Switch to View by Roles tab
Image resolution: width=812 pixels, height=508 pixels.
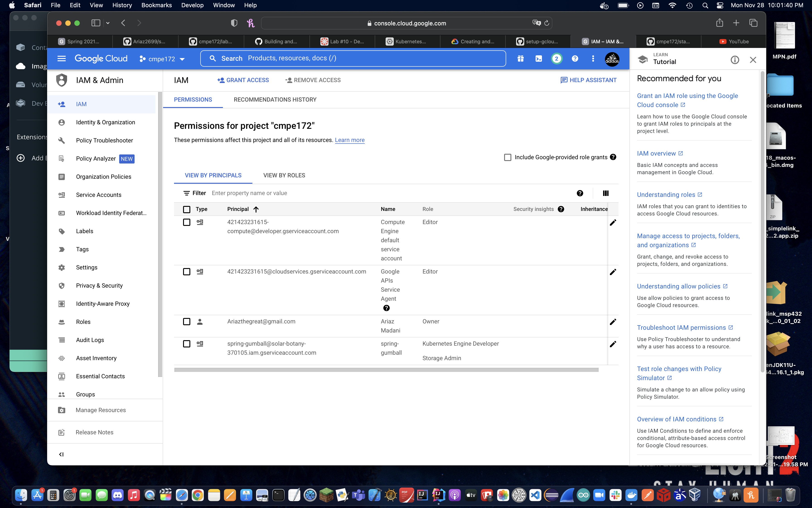[284, 175]
